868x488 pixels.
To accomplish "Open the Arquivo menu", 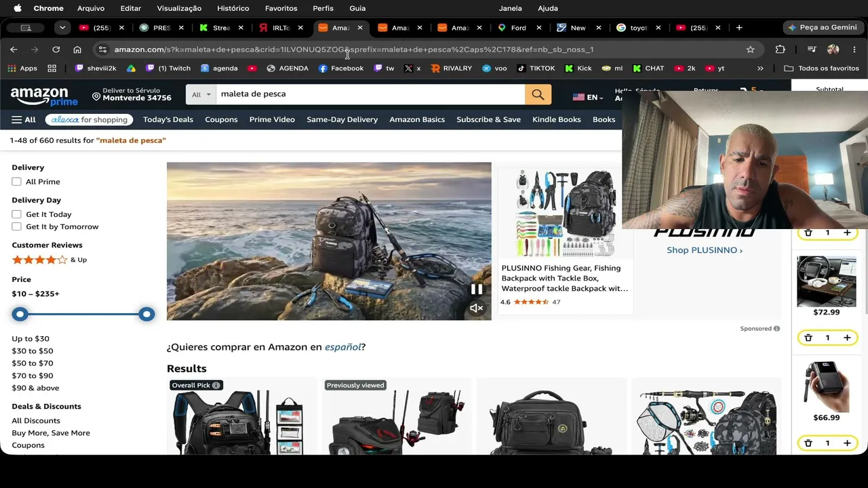I will point(91,8).
